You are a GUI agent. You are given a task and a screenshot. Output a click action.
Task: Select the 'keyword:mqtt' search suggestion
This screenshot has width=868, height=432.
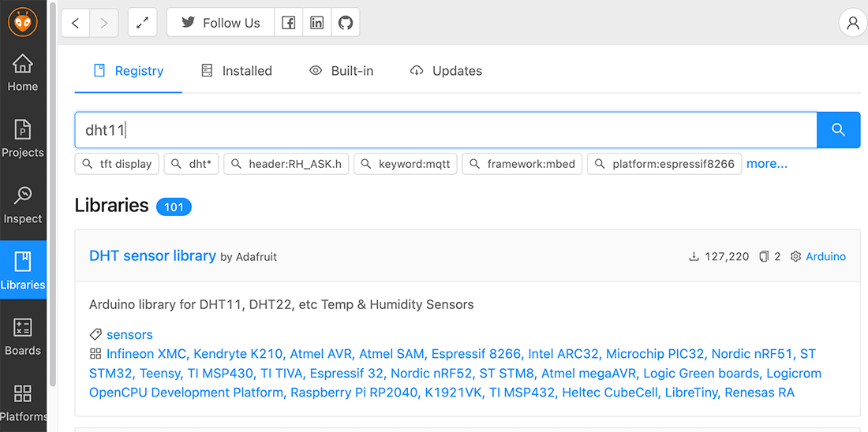pyautogui.click(x=406, y=164)
